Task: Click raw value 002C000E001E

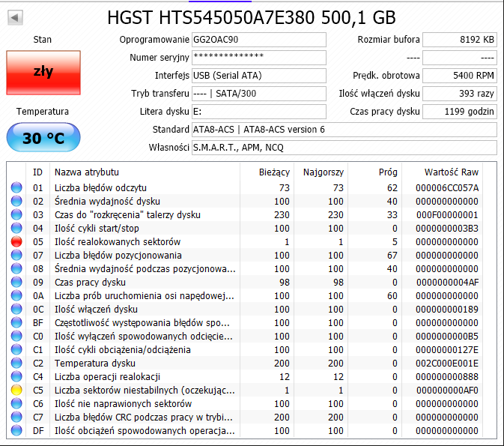Action: pos(447,364)
